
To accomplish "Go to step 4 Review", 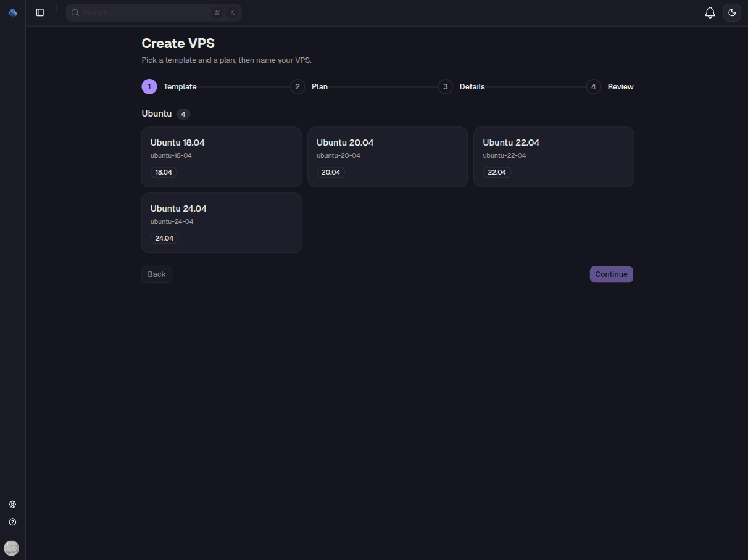I will [610, 87].
